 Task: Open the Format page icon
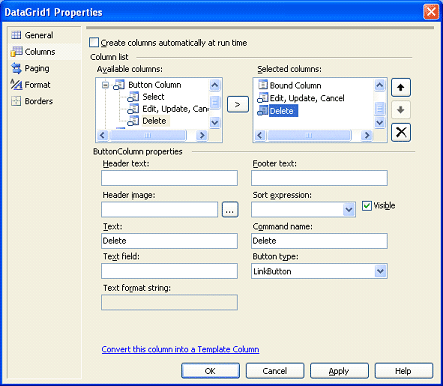[x=16, y=85]
